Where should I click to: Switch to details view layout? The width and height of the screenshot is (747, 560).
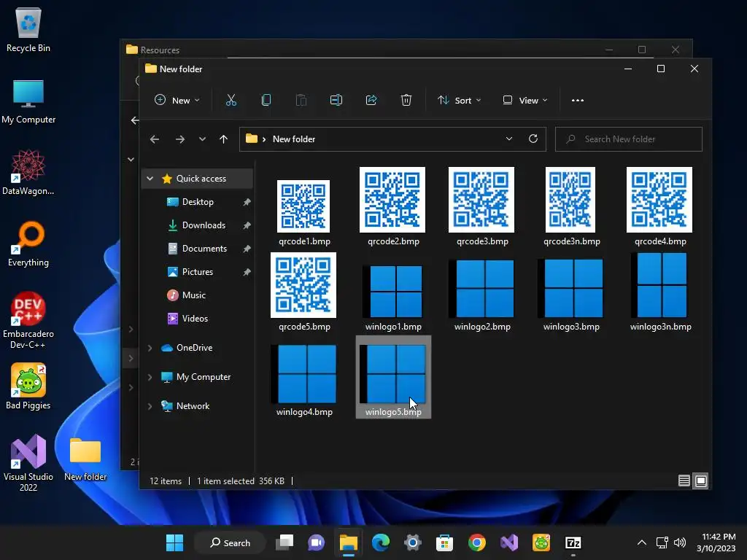[684, 481]
